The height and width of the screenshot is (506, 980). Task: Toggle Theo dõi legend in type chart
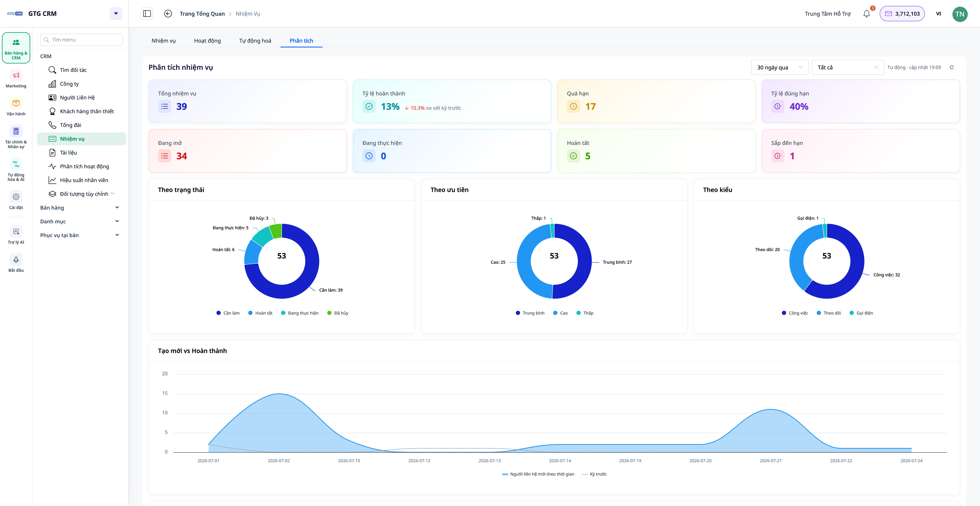click(x=829, y=313)
